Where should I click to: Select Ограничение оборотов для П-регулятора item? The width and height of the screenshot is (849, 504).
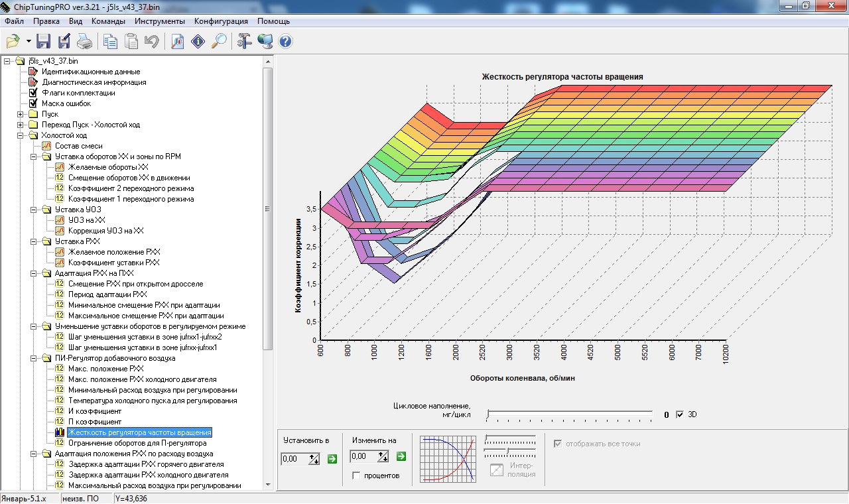(x=137, y=443)
